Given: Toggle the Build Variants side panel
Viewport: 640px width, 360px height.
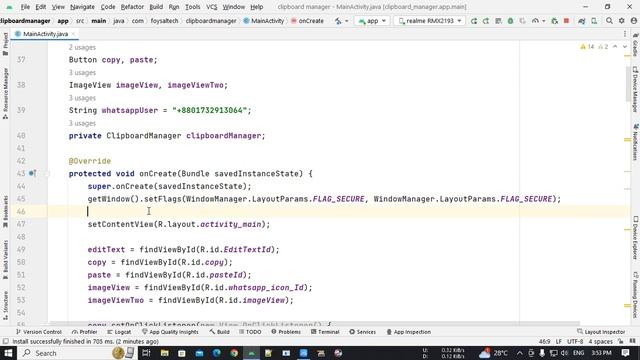Looking at the screenshot, I should [5, 260].
